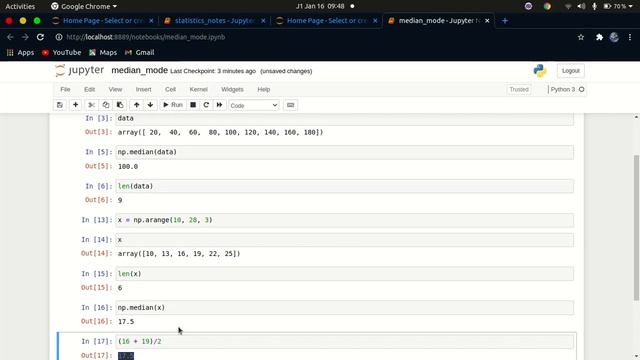Move the selected cell up
This screenshot has height=360, width=640.
pyautogui.click(x=136, y=105)
